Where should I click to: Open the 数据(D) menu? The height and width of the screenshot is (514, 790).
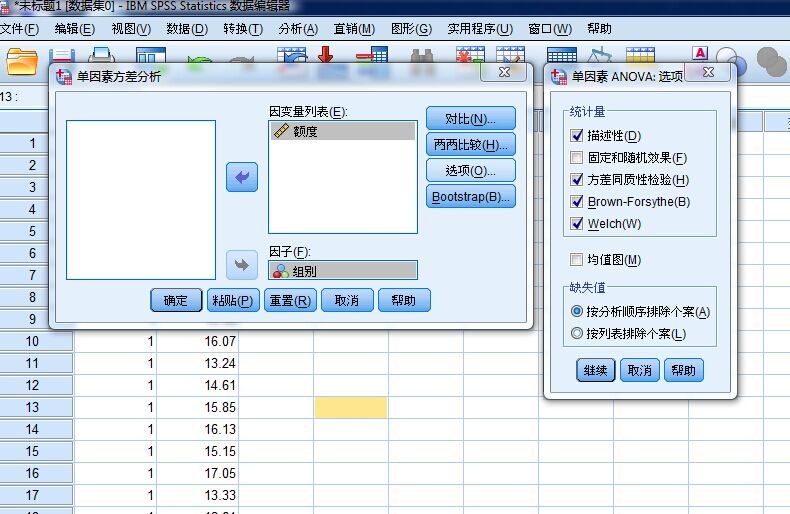tap(187, 29)
